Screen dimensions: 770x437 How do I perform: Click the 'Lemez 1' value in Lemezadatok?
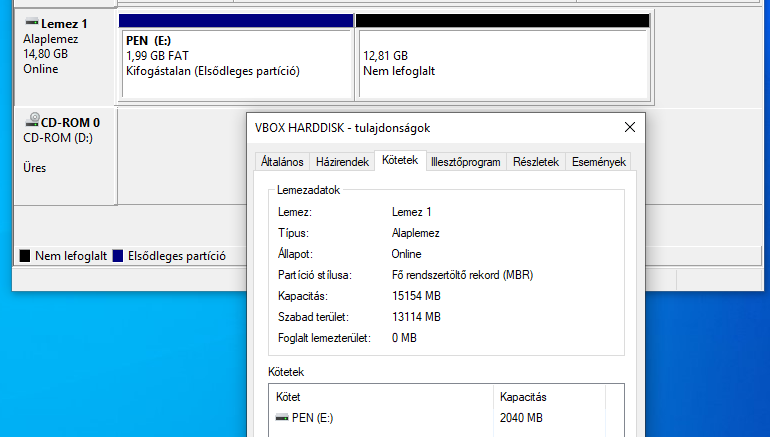tap(412, 212)
